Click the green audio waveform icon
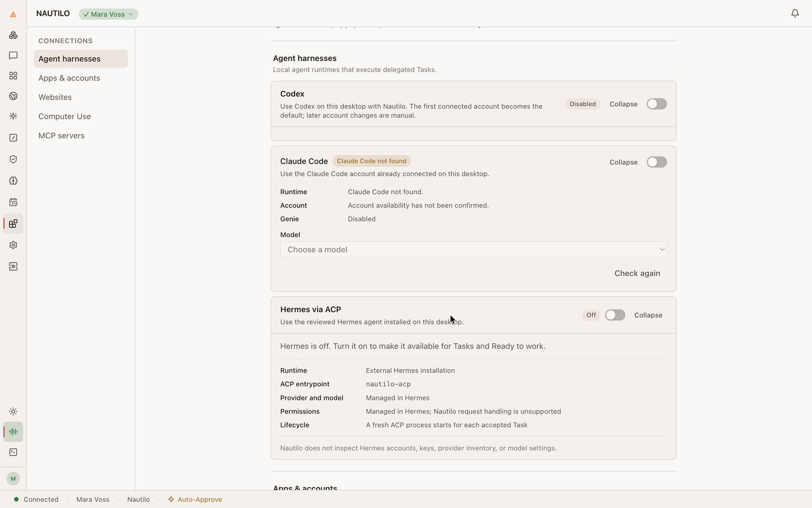 click(13, 432)
